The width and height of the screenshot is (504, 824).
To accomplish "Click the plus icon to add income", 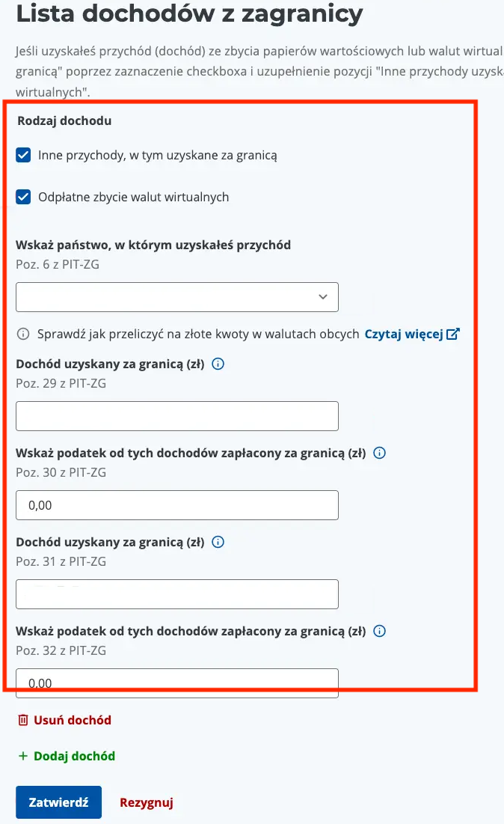I will 23,756.
